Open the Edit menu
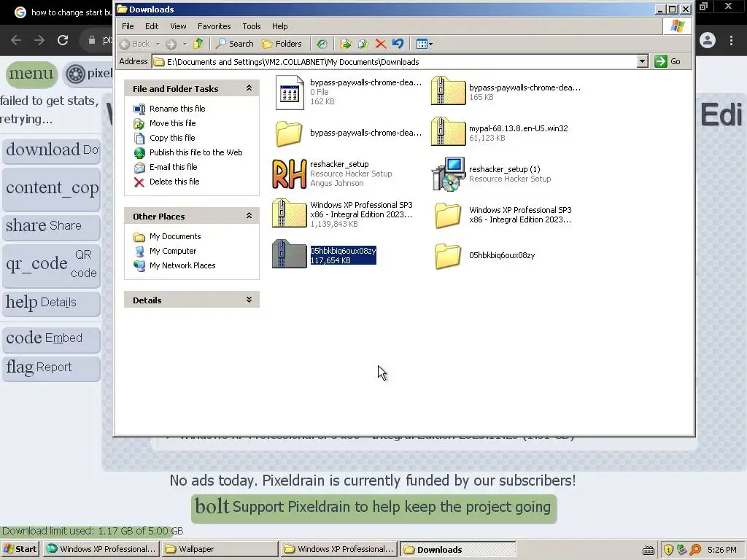 (152, 26)
